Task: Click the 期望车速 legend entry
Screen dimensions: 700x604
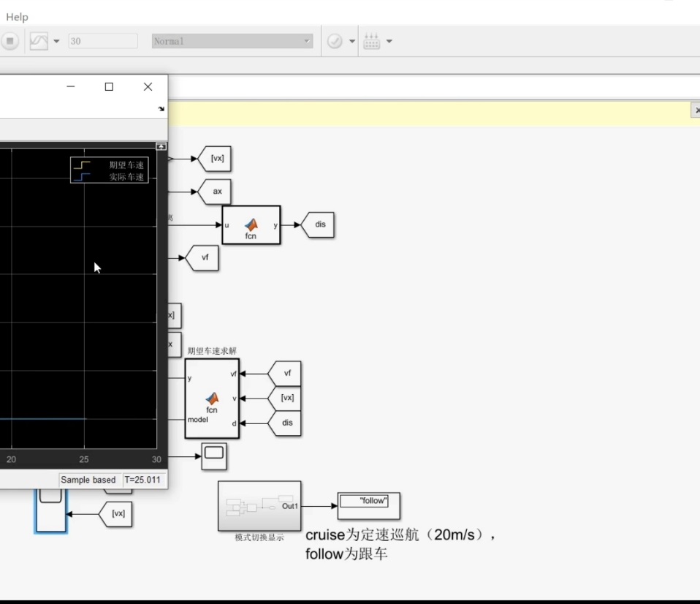Action: pos(110,165)
